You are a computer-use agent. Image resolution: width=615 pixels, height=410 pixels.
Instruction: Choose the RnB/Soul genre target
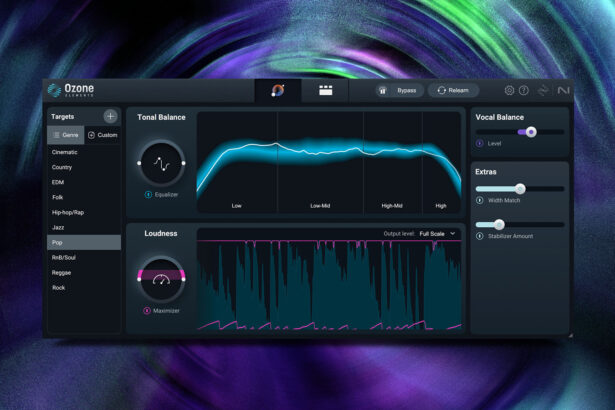(x=84, y=257)
